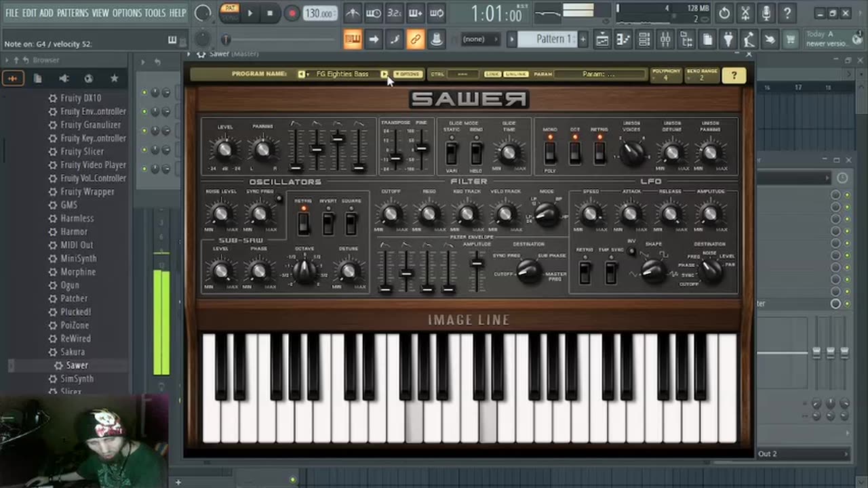
Task: Open the TOOLS menu
Action: 155,13
